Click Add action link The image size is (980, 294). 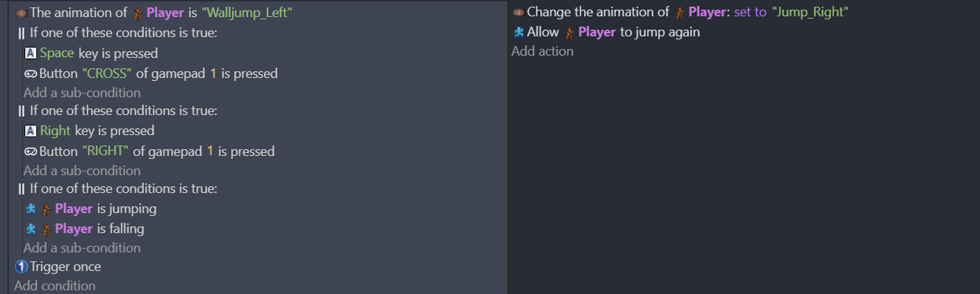[x=543, y=51]
